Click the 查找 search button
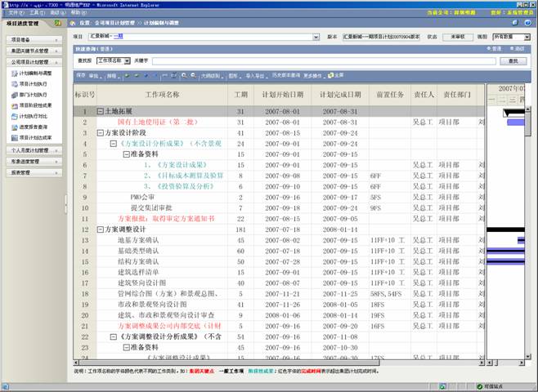538x392 pixels. 513,60
